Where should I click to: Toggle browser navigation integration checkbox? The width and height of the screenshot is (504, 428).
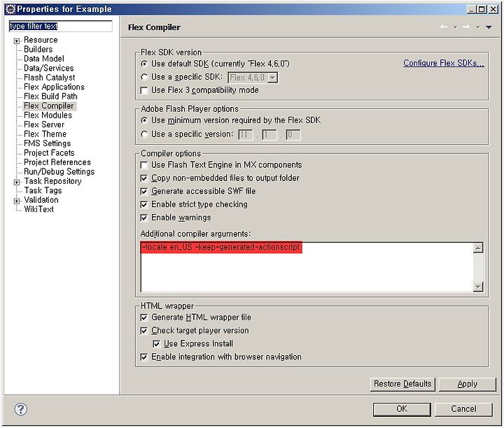[x=144, y=357]
